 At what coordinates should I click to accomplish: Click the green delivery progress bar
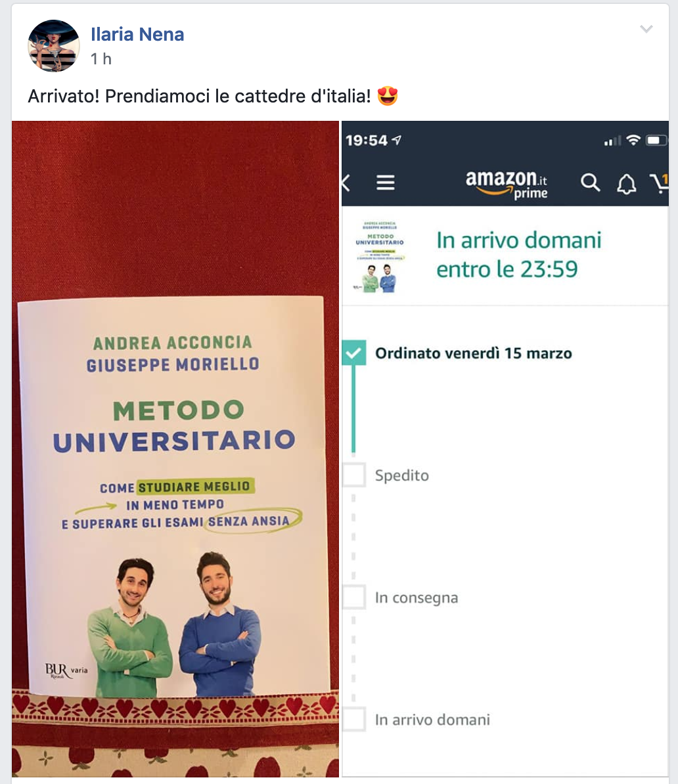(x=353, y=409)
